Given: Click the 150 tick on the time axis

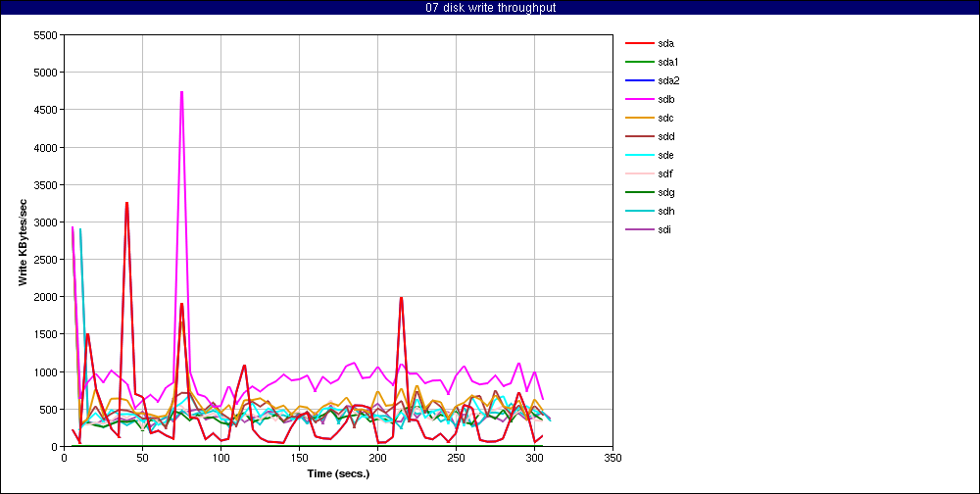Looking at the screenshot, I should click(x=299, y=457).
